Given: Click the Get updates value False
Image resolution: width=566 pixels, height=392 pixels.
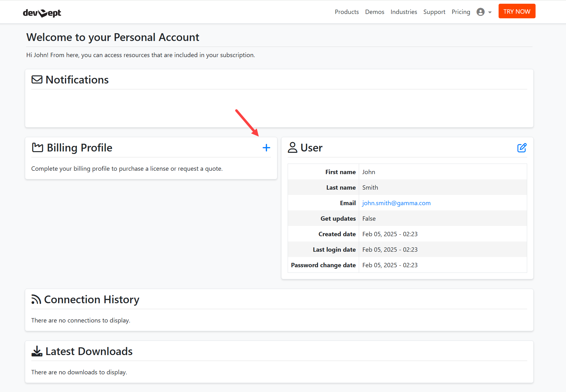Looking at the screenshot, I should [369, 219].
